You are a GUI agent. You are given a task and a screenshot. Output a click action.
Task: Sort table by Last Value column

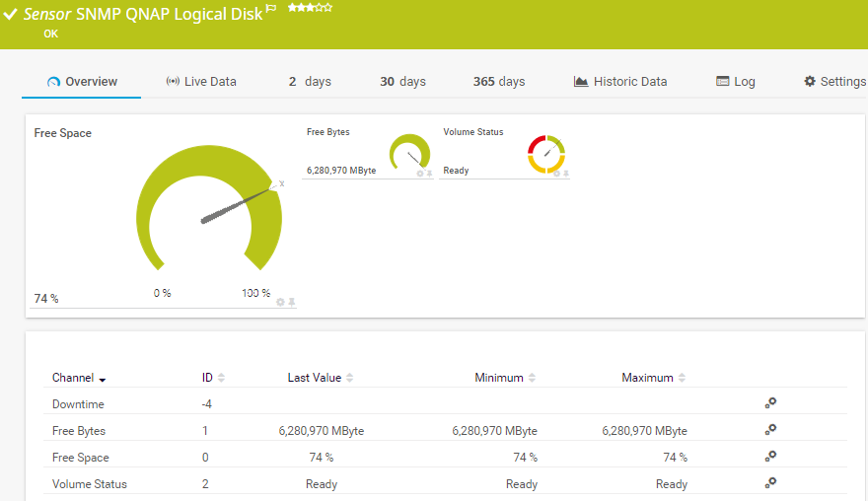[x=320, y=378]
